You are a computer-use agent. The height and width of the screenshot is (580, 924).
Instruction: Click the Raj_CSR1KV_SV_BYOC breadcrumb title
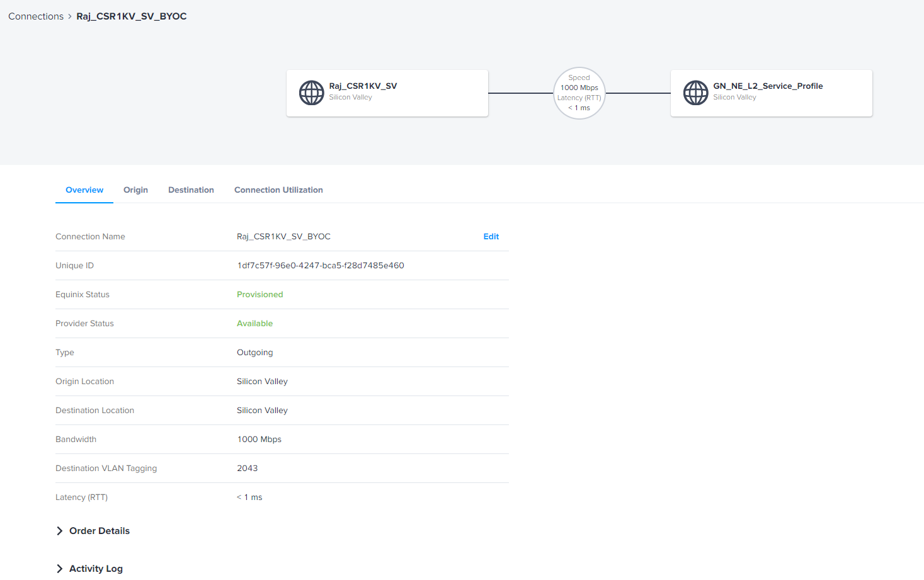tap(132, 16)
